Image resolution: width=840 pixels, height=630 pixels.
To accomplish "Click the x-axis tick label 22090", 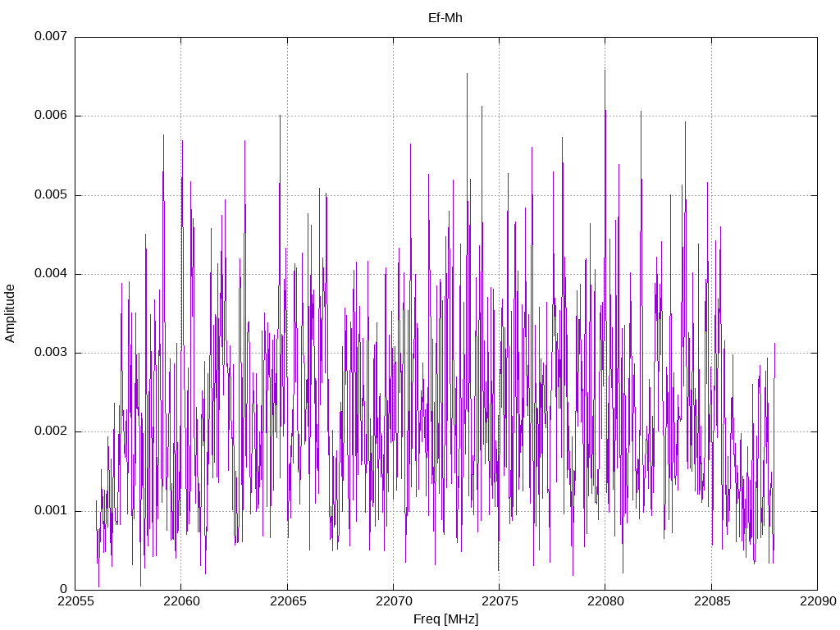I will [818, 601].
